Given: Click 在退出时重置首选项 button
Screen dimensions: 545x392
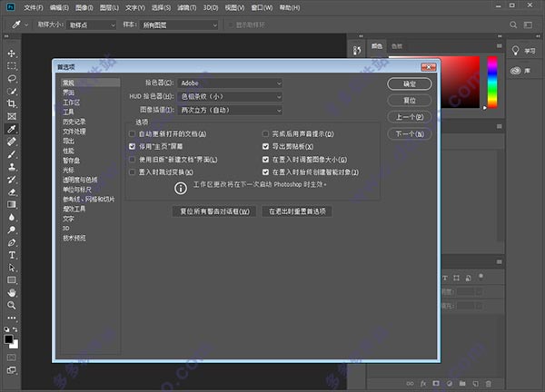Looking at the screenshot, I should pos(297,211).
